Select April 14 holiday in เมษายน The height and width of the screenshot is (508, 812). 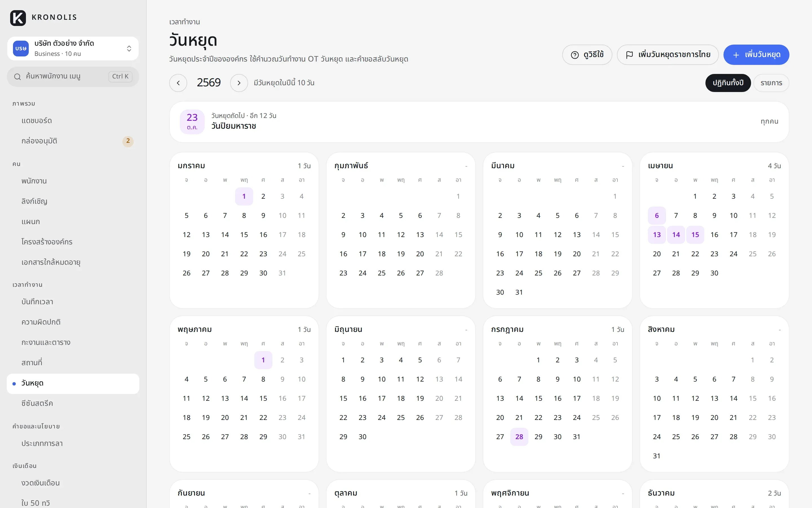click(x=676, y=235)
